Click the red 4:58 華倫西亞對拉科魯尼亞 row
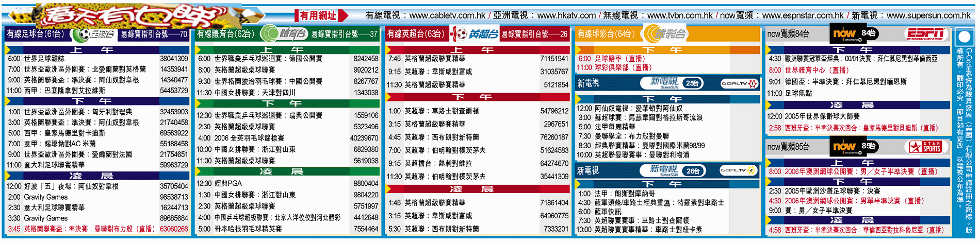 click(x=858, y=230)
